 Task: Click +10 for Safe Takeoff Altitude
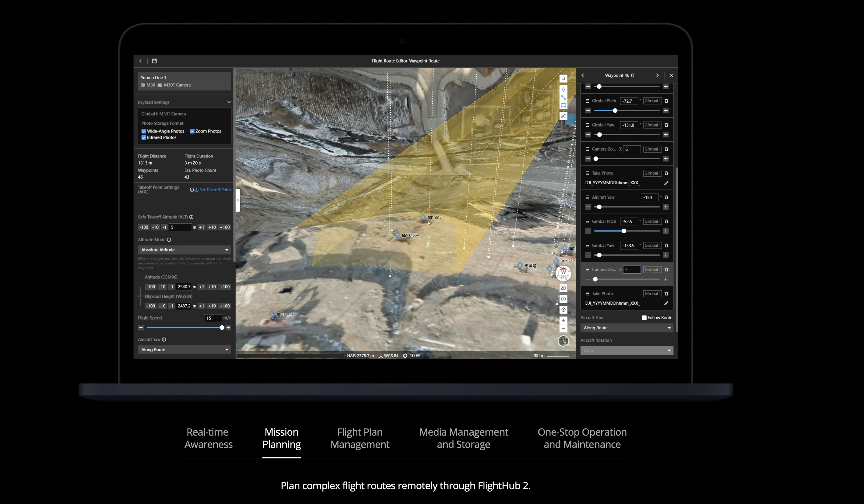[212, 227]
